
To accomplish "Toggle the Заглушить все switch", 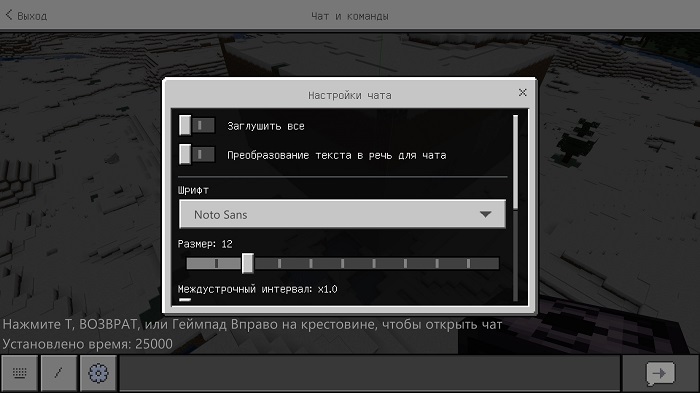I will [197, 125].
